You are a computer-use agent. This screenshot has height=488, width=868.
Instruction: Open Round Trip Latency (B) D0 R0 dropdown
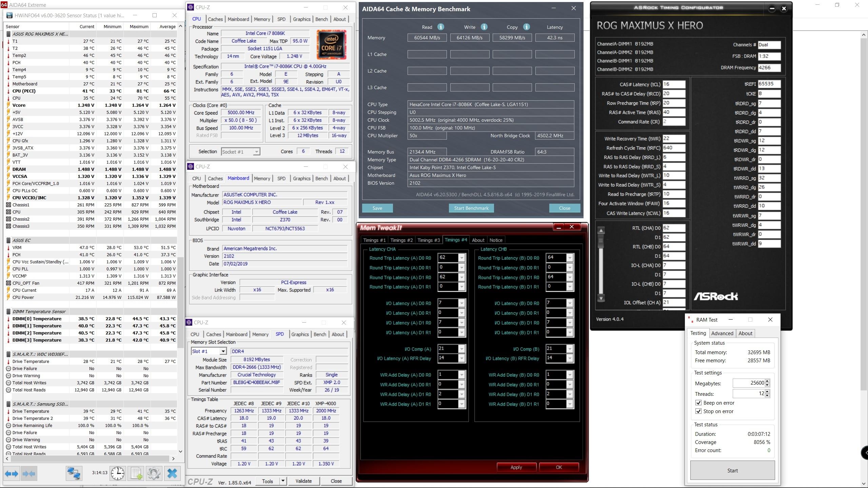coord(570,258)
